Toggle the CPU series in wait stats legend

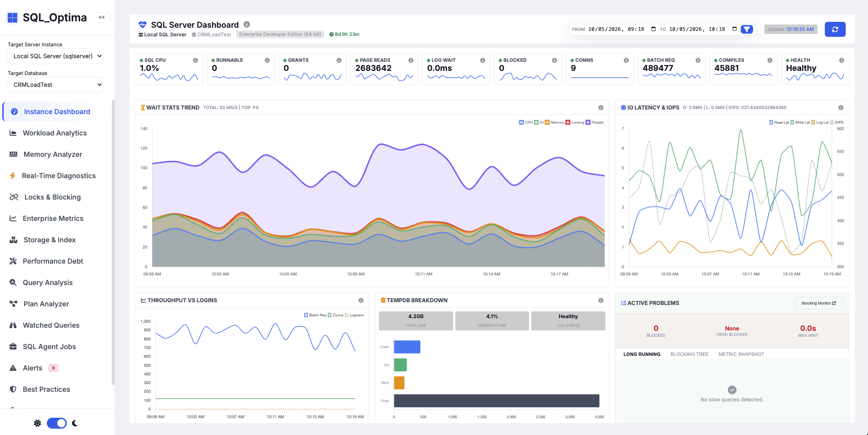(x=526, y=122)
